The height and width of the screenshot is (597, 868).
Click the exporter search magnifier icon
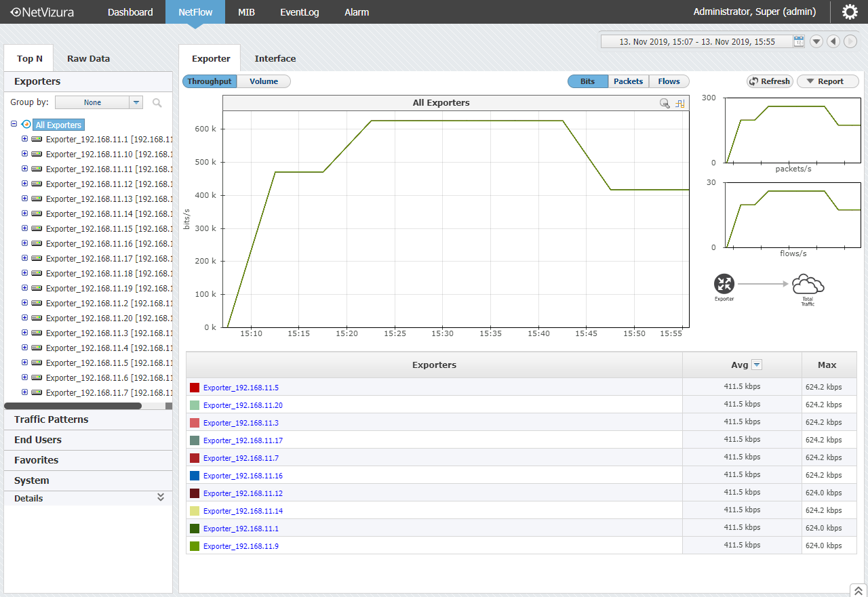click(157, 102)
